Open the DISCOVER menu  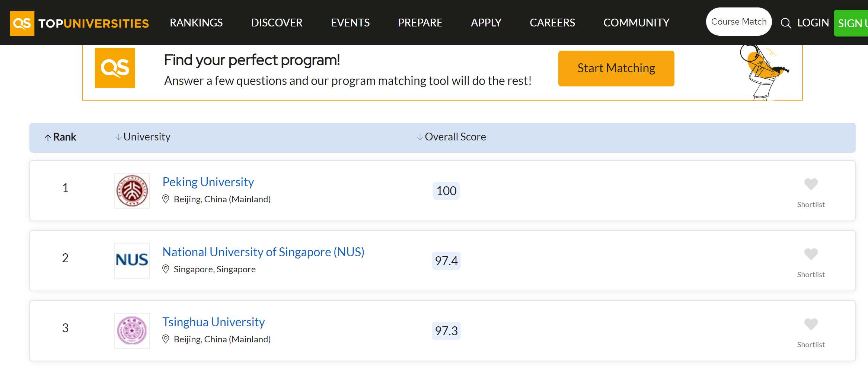coord(277,23)
